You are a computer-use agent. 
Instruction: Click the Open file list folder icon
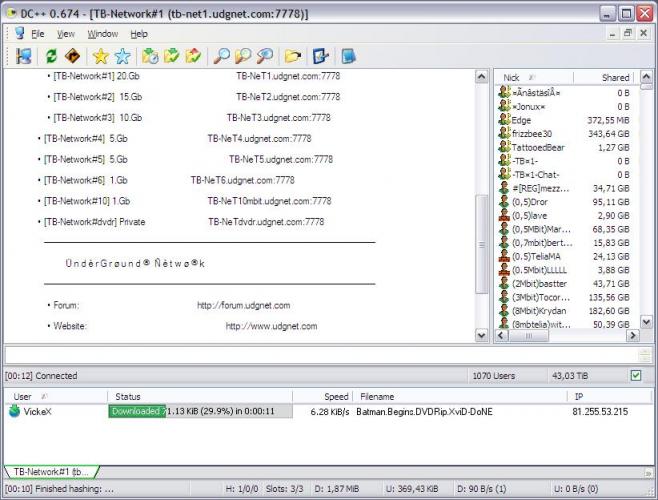pos(293,56)
